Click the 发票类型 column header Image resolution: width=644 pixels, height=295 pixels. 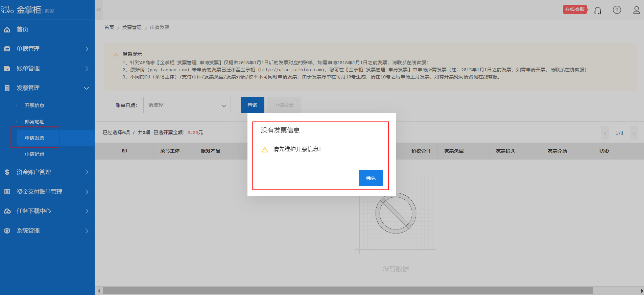click(454, 151)
